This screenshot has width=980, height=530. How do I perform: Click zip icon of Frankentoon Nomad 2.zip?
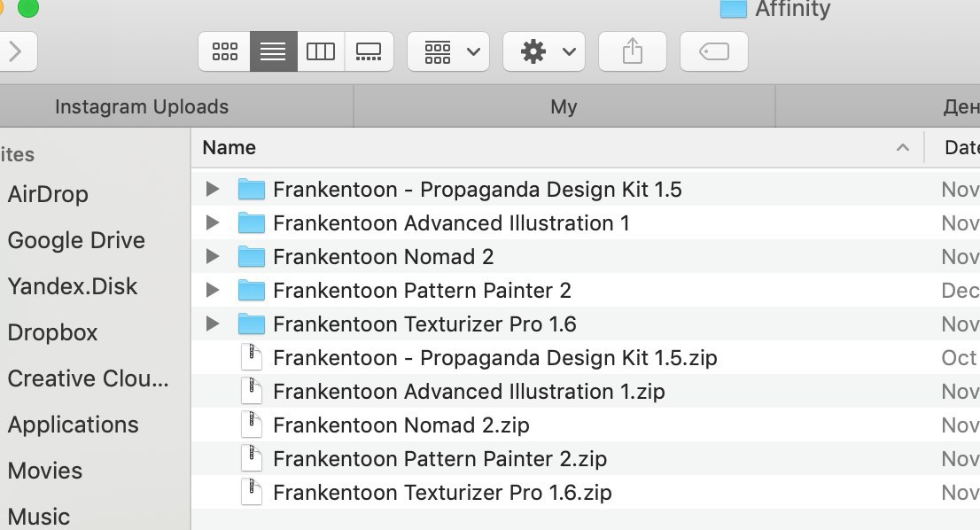[x=252, y=425]
